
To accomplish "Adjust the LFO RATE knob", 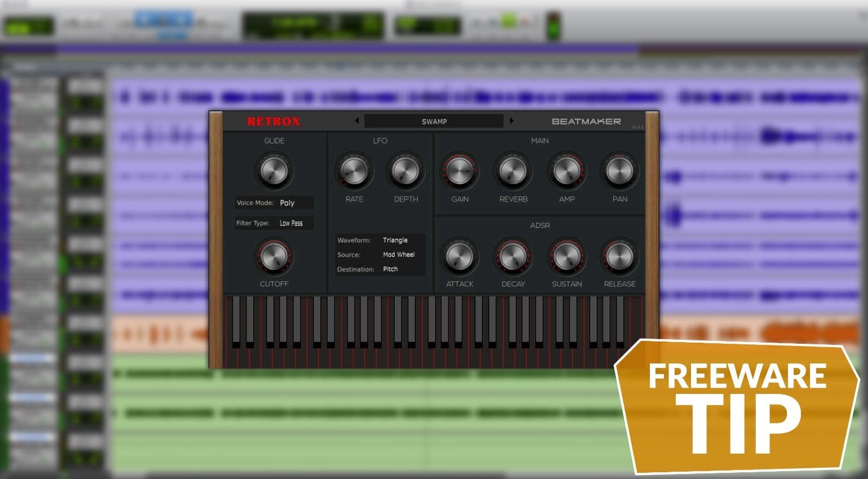I will point(354,171).
